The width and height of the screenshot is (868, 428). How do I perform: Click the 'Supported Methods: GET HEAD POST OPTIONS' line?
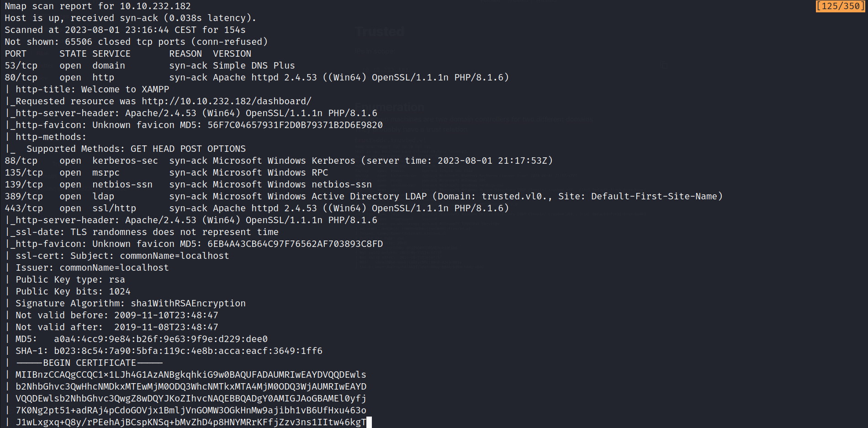point(136,149)
